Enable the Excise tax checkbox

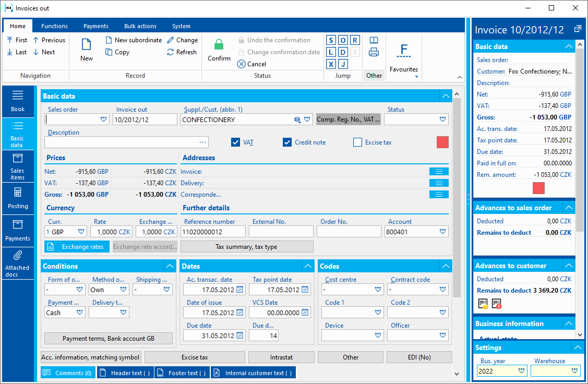click(x=358, y=142)
